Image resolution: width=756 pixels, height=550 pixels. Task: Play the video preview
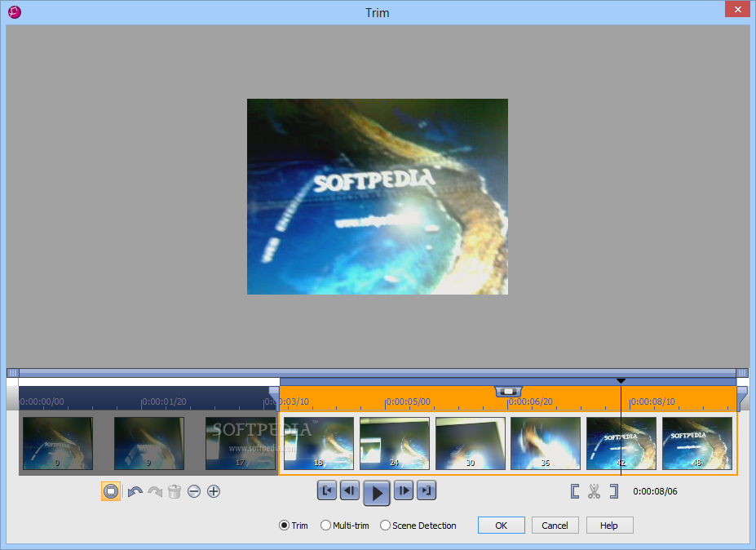pos(377,493)
